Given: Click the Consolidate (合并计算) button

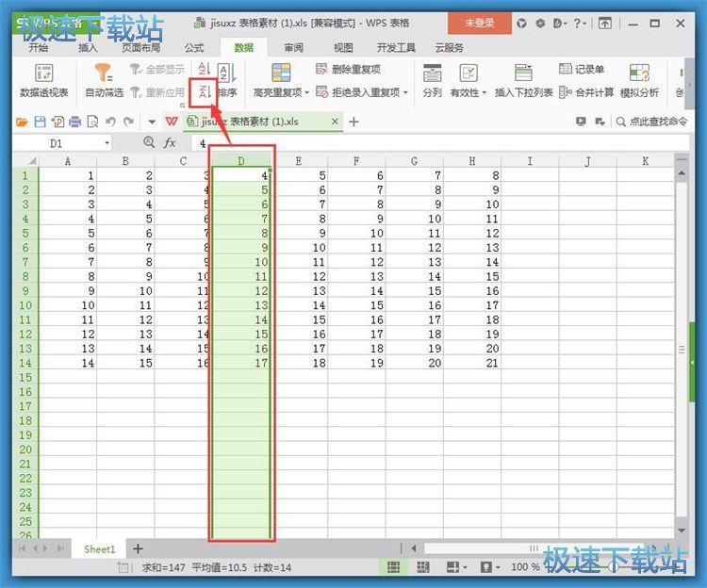Looking at the screenshot, I should (586, 92).
